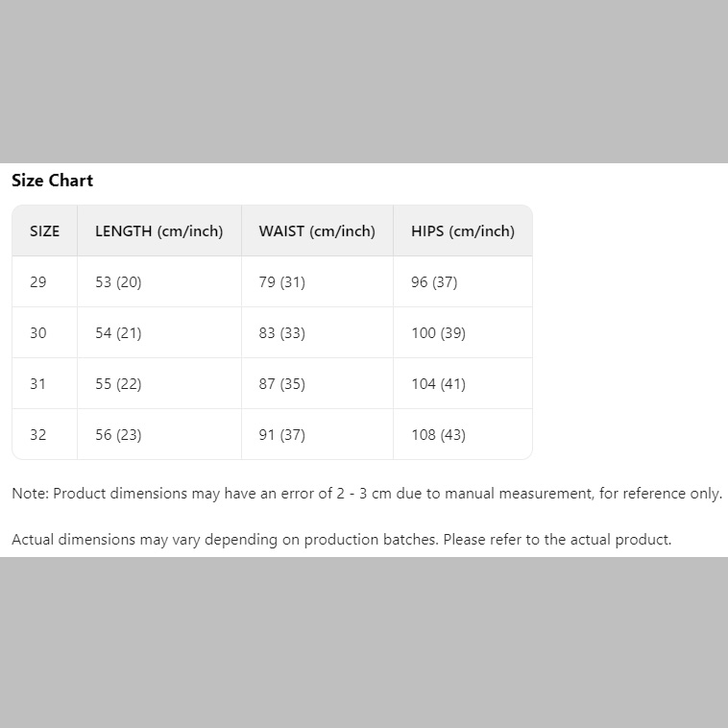Click size 29 in the table
The width and height of the screenshot is (728, 728).
tap(38, 281)
